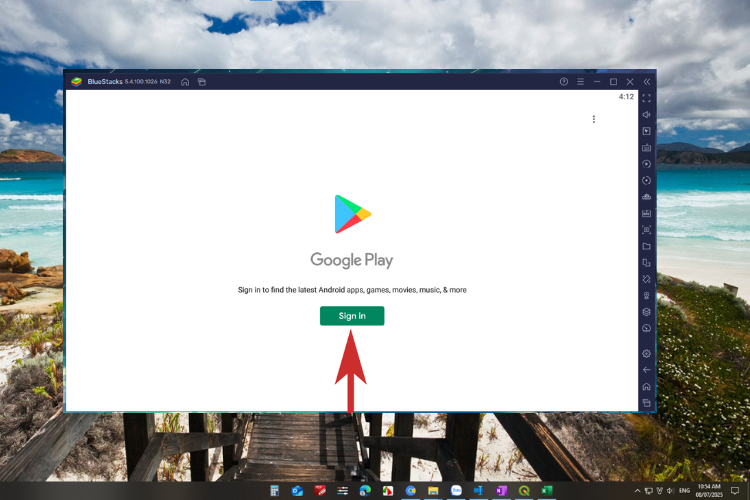Screen dimensions: 750x500
Task: Open Calculator from the Windows taskbar
Action: coord(275,490)
